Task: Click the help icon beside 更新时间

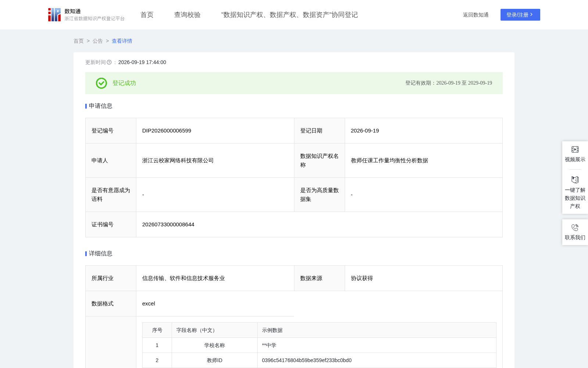Action: (109, 63)
